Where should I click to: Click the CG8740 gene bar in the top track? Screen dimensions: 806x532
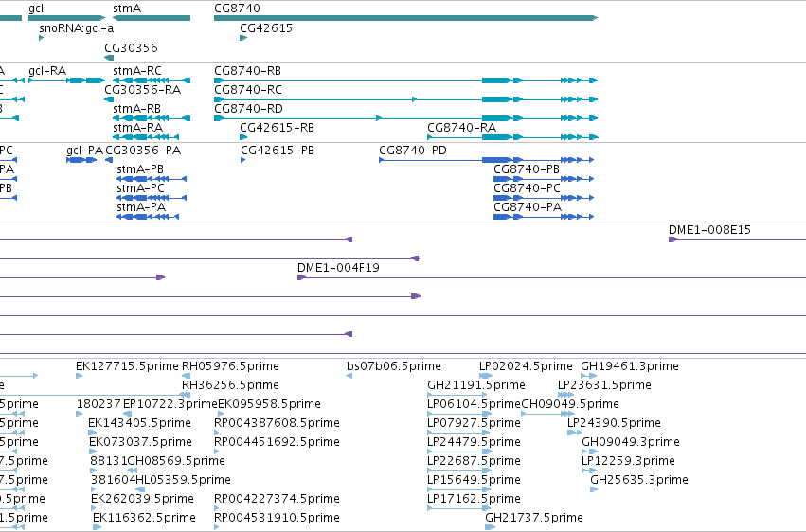pyautogui.click(x=405, y=18)
